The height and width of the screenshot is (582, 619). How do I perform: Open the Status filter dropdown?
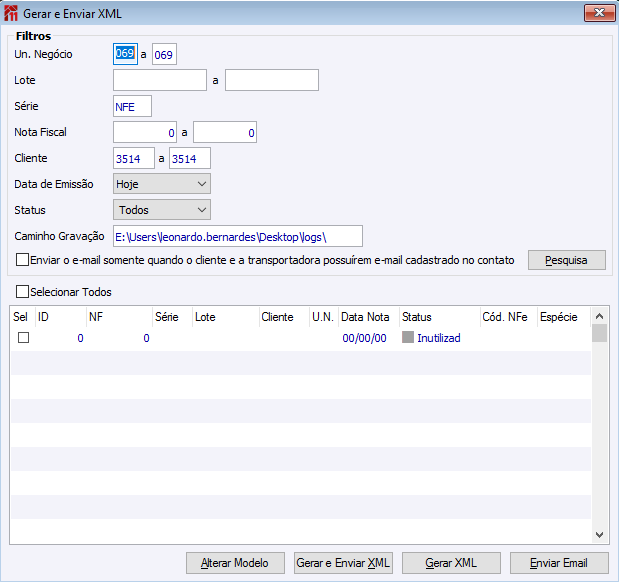pyautogui.click(x=162, y=210)
